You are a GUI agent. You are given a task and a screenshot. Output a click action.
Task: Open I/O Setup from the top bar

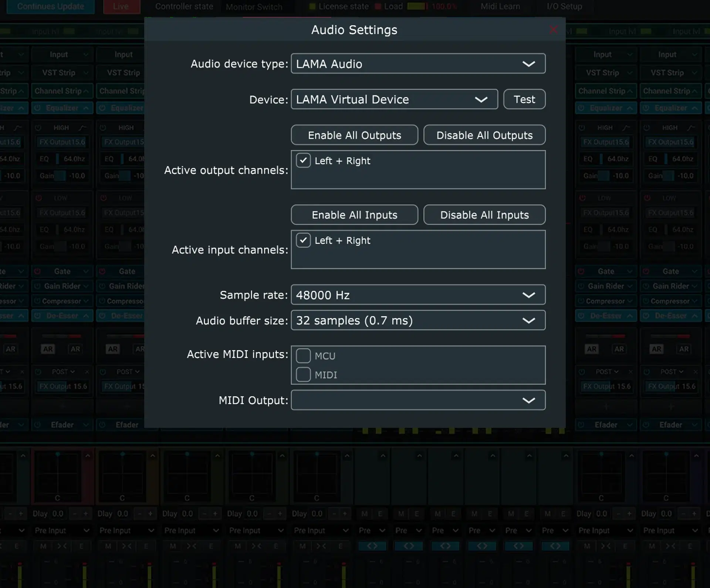(x=564, y=6)
